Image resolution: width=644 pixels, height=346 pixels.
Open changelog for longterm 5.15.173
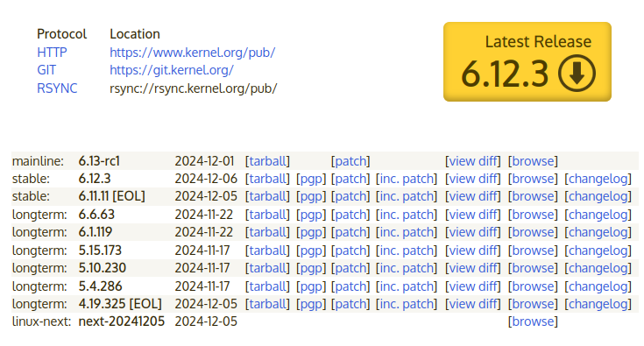click(598, 251)
